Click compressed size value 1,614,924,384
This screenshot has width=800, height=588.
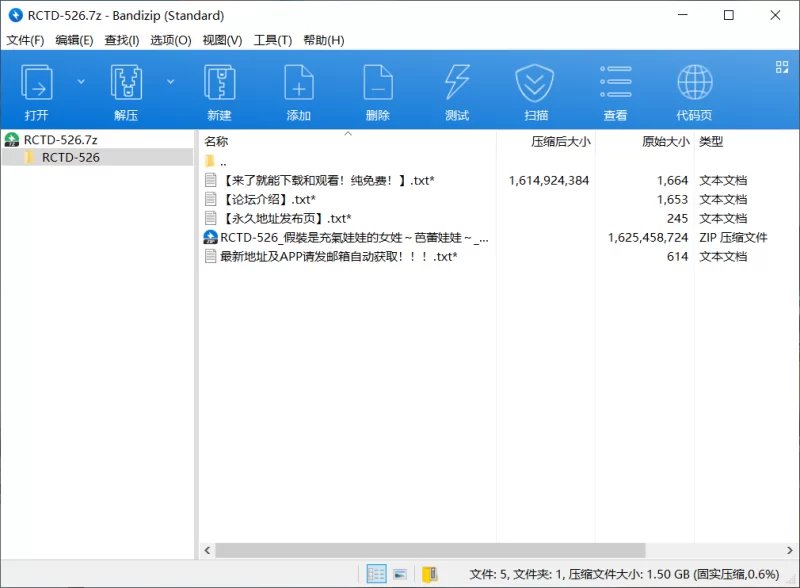(x=549, y=180)
